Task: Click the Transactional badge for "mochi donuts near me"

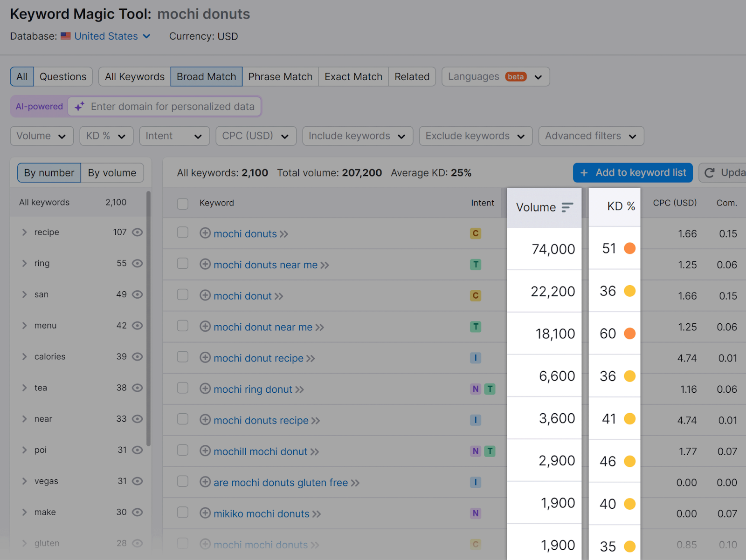Action: point(476,264)
